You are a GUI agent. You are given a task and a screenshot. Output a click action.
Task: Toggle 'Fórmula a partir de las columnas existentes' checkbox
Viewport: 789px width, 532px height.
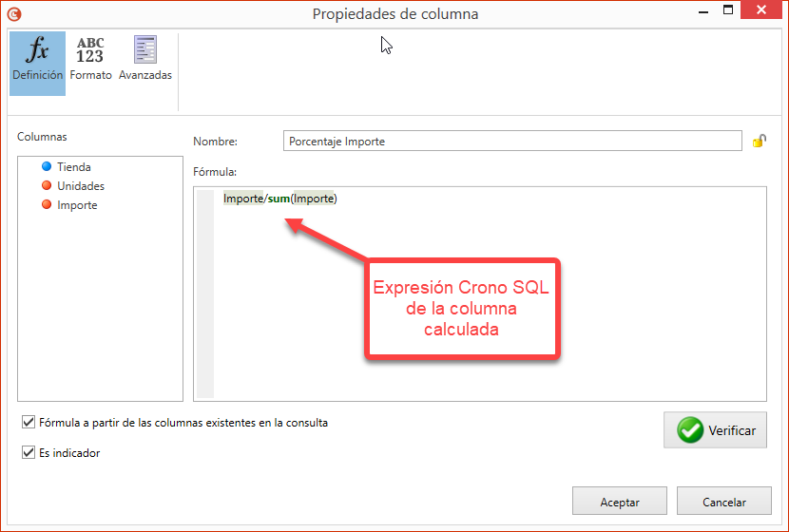27,423
